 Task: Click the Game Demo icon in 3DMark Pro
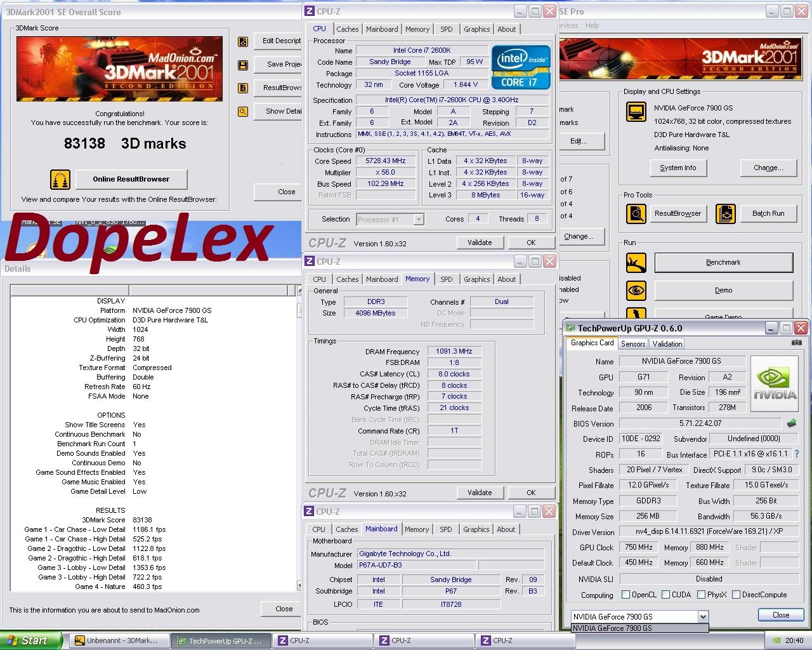[636, 314]
